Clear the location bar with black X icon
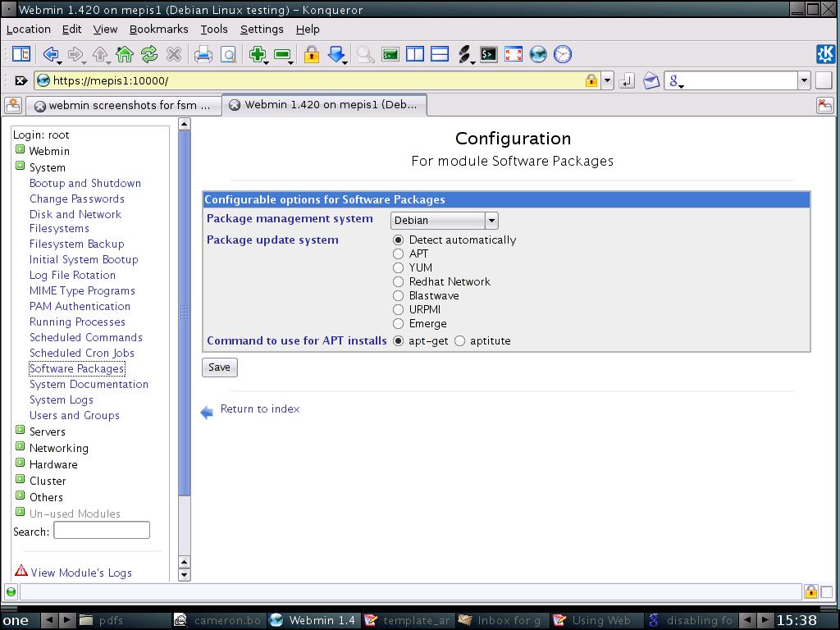Image resolution: width=840 pixels, height=630 pixels. 21,80
